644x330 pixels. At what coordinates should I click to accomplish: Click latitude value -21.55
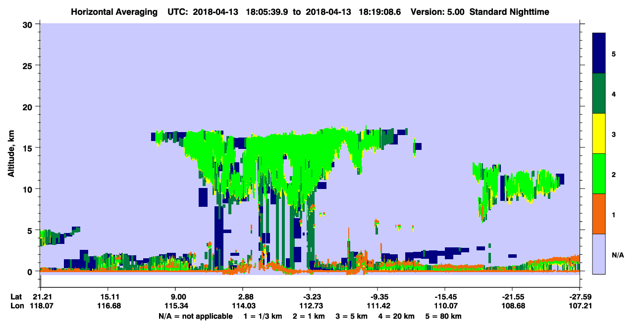(512, 296)
